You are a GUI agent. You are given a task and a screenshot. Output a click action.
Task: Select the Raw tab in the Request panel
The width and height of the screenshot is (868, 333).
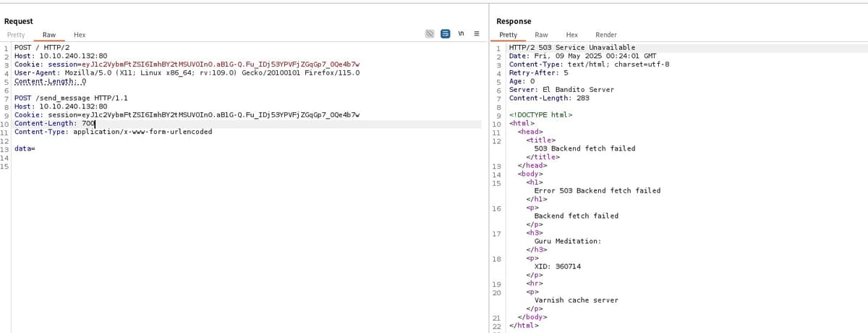click(49, 35)
